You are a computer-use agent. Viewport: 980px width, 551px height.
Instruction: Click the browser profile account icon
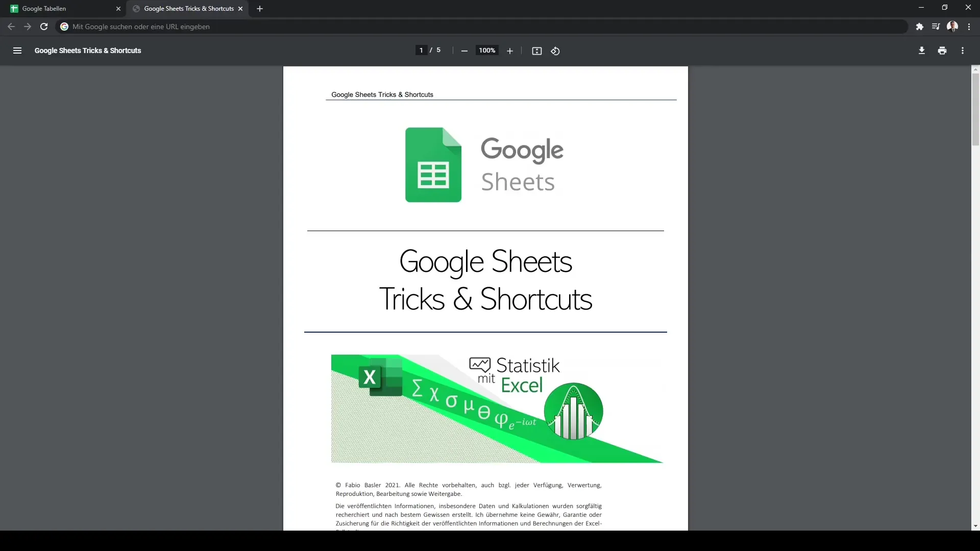[954, 26]
